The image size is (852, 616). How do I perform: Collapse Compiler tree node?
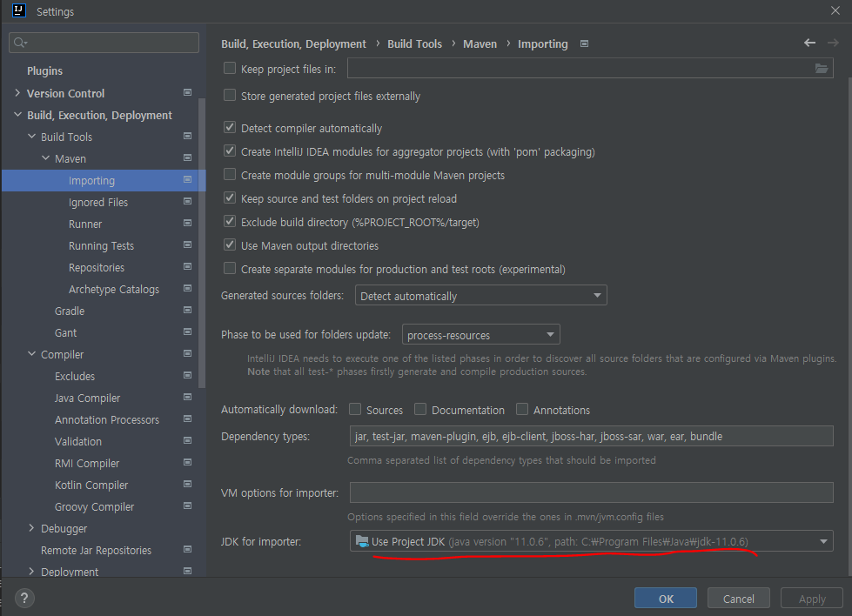click(x=31, y=353)
